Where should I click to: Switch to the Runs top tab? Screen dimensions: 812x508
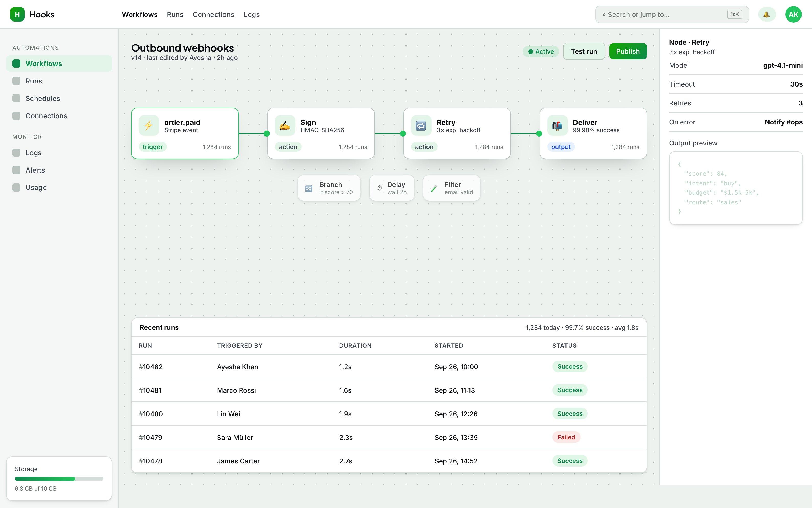175,14
